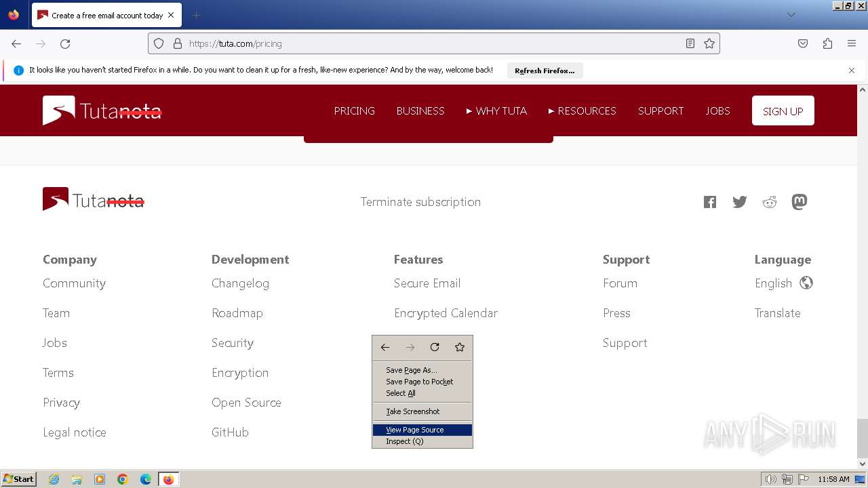Open the JOBS nav link in the header
This screenshot has height=488, width=868.
[x=717, y=110]
